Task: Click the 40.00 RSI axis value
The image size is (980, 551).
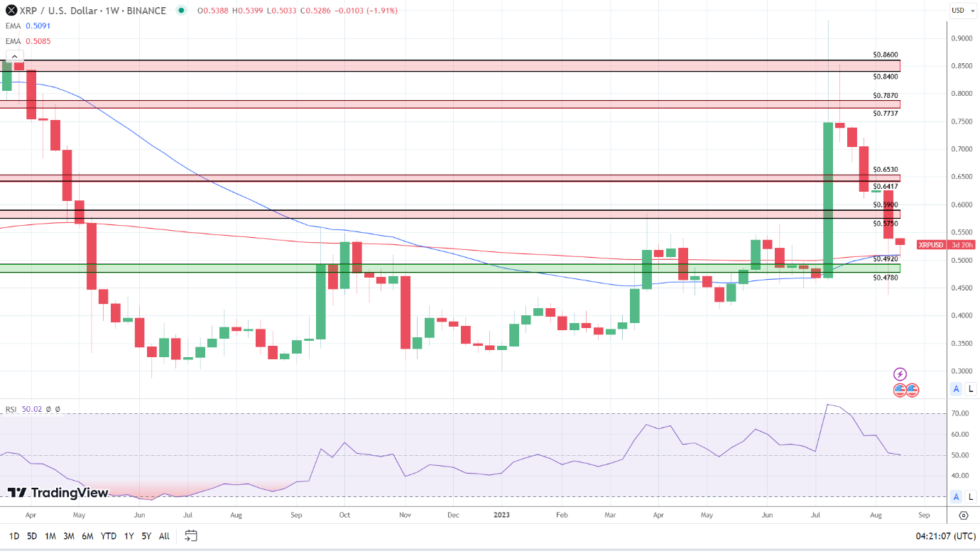Action: (962, 476)
